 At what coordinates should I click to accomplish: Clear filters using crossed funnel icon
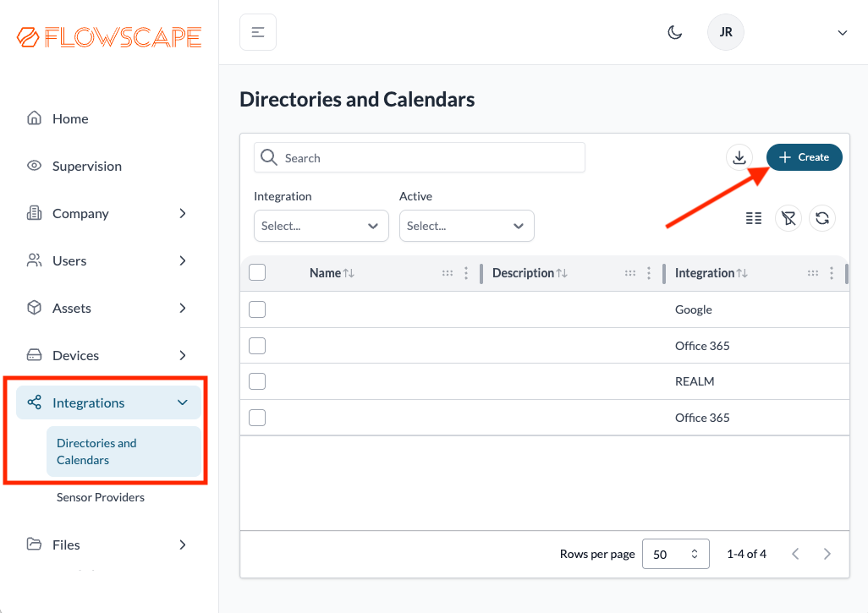click(788, 218)
